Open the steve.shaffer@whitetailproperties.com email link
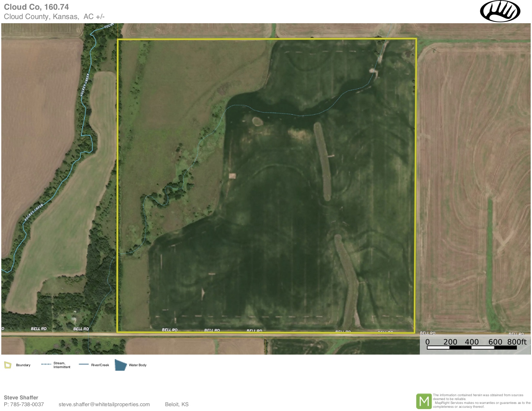Screen dimensions: 532x411 click(x=104, y=404)
